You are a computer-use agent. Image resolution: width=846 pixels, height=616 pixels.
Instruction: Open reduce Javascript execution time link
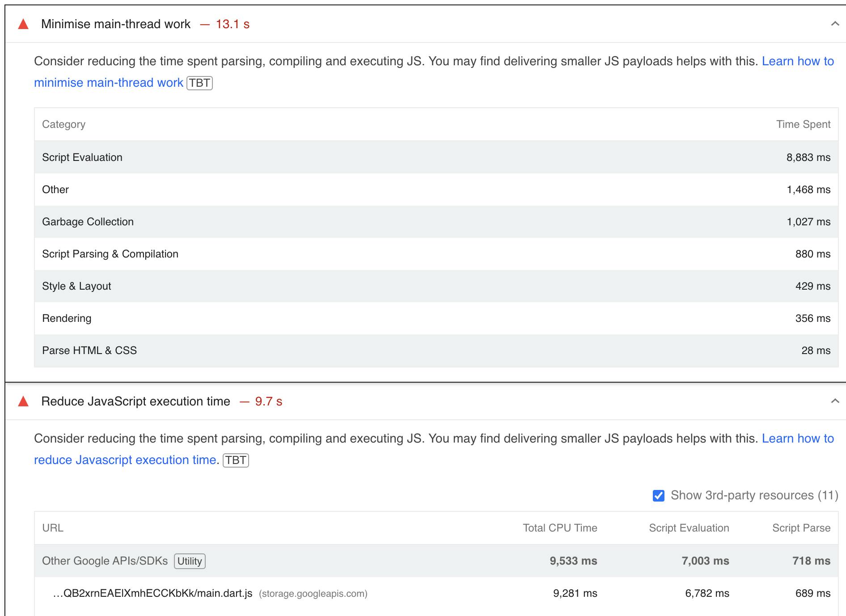[125, 460]
